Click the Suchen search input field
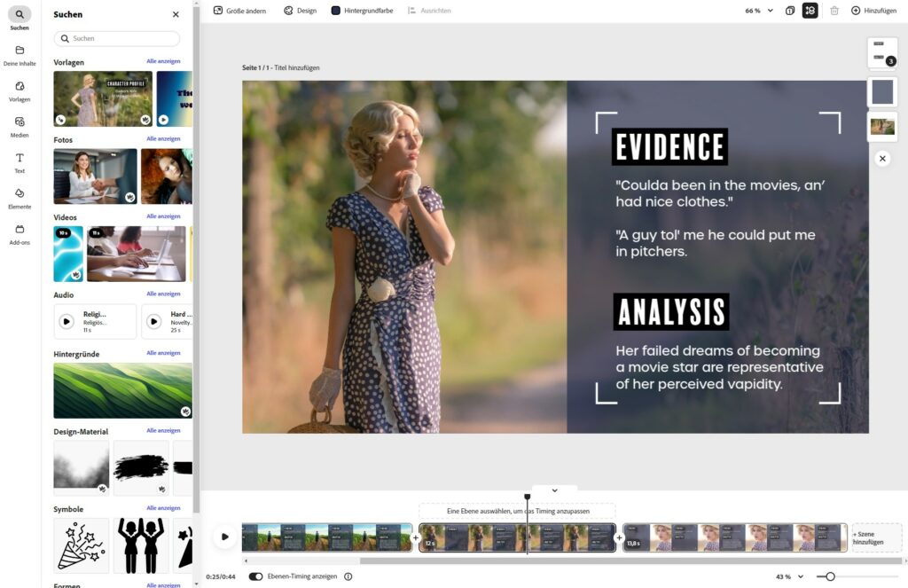The image size is (908, 588). (116, 38)
